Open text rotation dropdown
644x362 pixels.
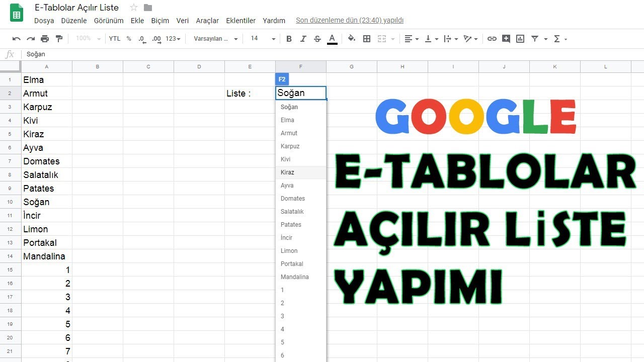click(470, 39)
